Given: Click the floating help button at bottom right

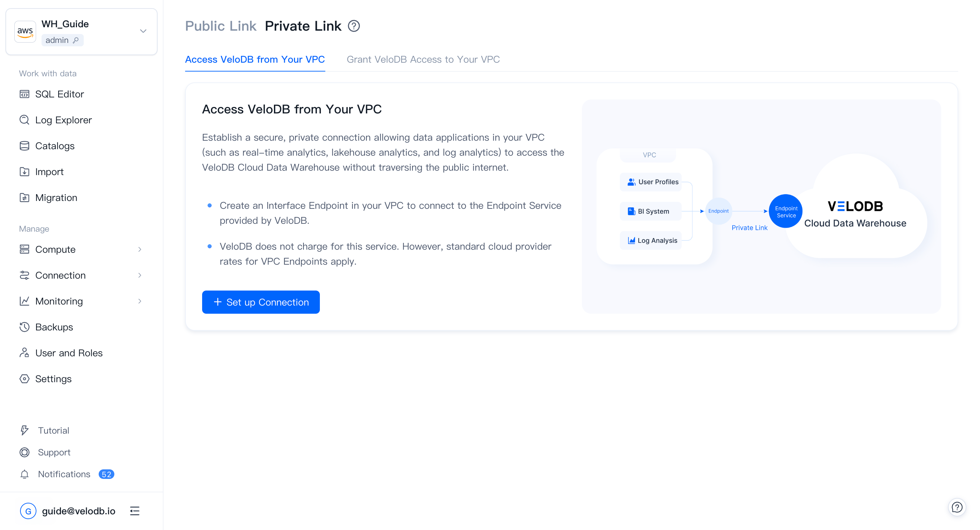Looking at the screenshot, I should [957, 507].
